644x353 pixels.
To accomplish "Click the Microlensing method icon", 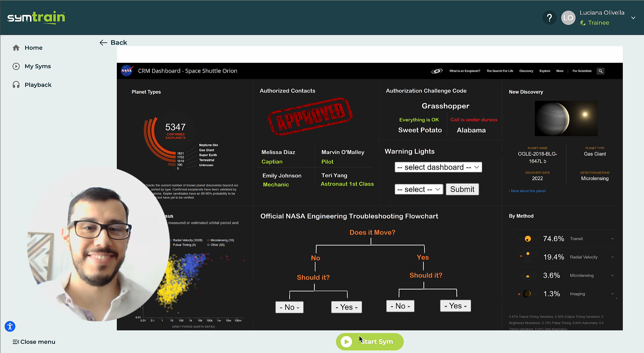I will tap(528, 276).
